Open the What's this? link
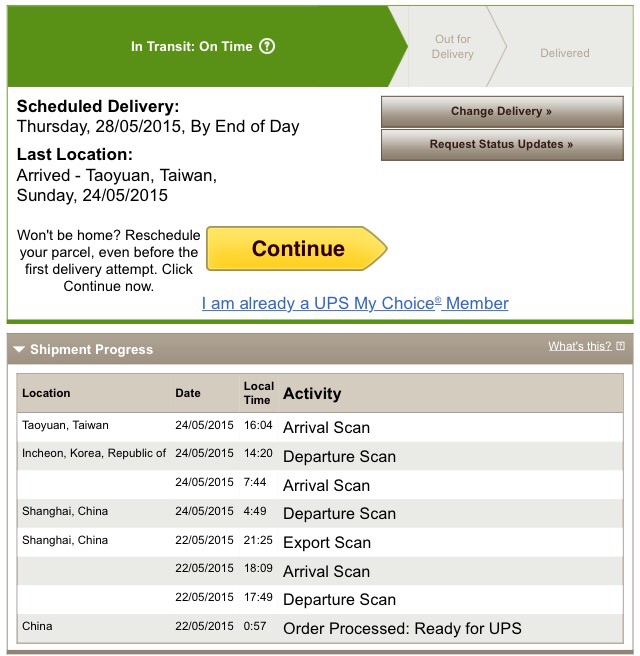640x656 pixels. [x=580, y=346]
